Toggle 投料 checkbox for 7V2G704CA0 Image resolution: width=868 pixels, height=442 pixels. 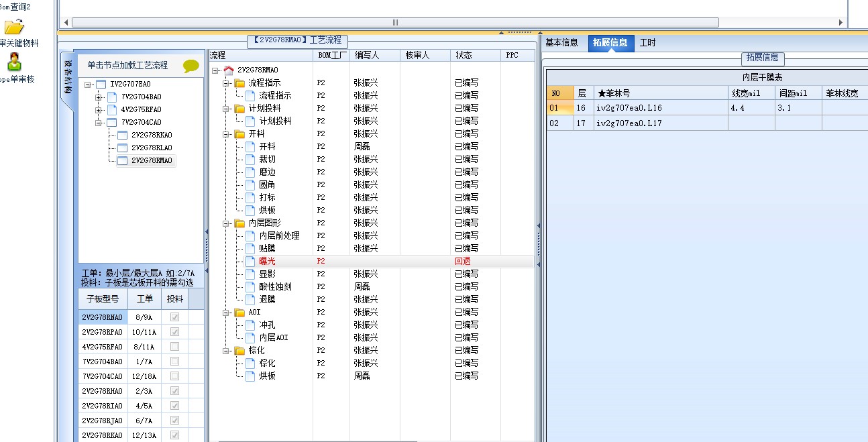(x=174, y=376)
